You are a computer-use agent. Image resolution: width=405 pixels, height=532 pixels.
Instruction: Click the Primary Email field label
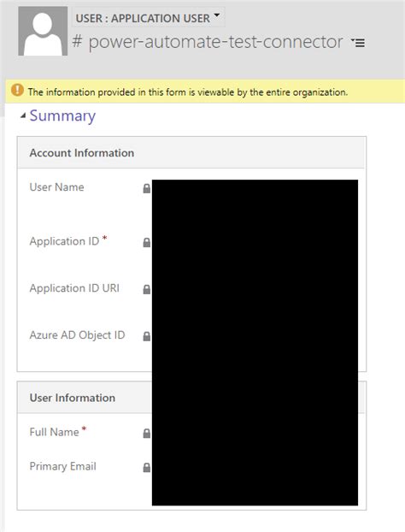62,466
